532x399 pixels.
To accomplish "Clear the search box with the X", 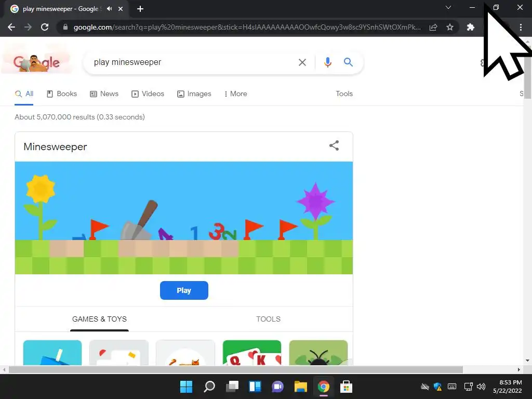I will (x=302, y=62).
